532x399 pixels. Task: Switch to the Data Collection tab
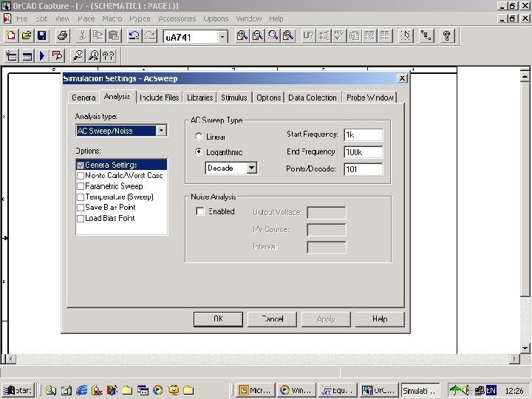coord(313,98)
